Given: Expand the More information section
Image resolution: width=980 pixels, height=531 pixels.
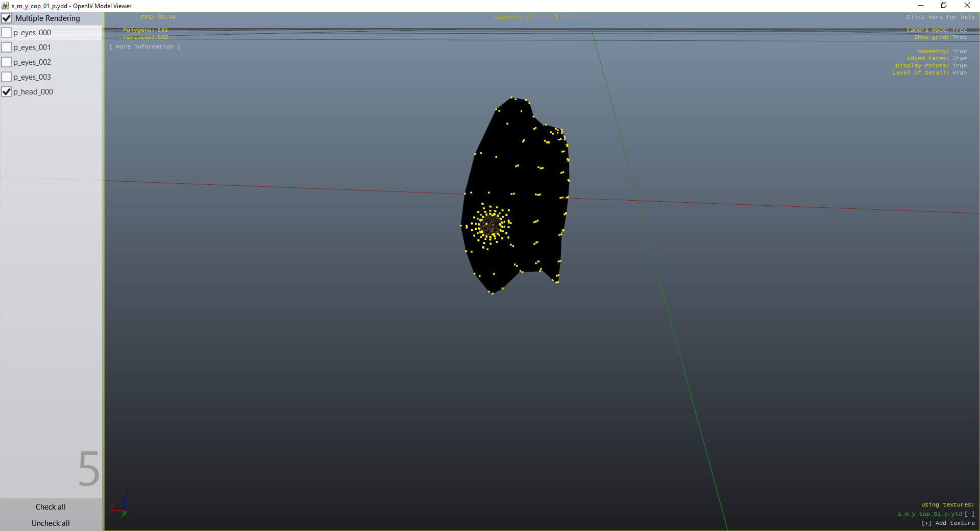Looking at the screenshot, I should click(145, 47).
